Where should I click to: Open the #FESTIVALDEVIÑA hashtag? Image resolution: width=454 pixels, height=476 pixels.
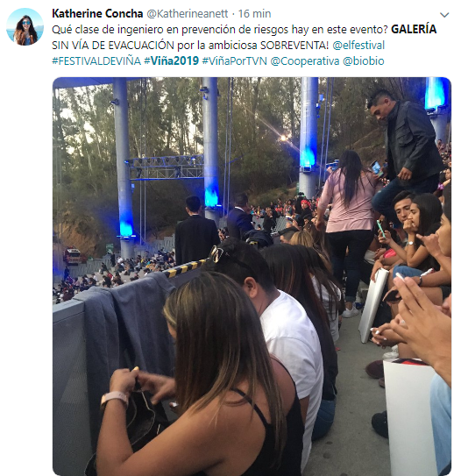96,61
